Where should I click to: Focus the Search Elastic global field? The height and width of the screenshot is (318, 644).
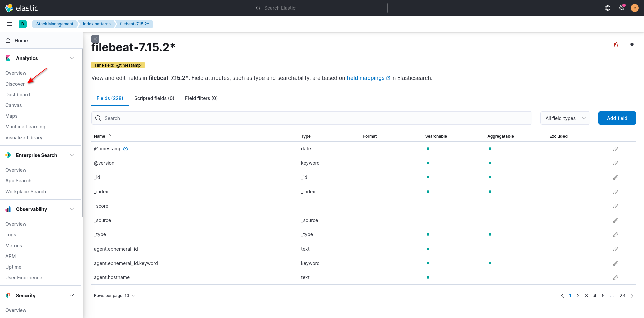tap(321, 8)
